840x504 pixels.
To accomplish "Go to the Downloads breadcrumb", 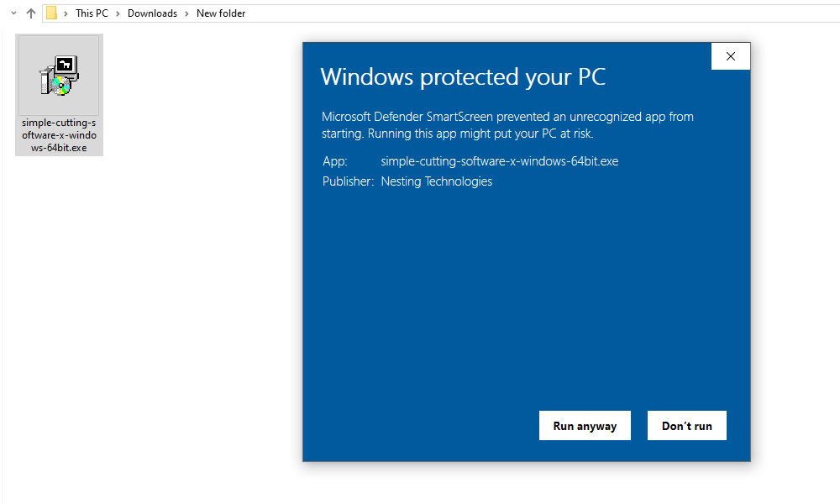I will 152,13.
